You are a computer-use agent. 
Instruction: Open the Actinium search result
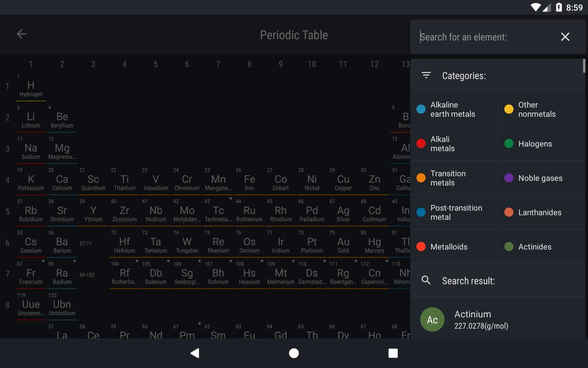click(x=498, y=320)
